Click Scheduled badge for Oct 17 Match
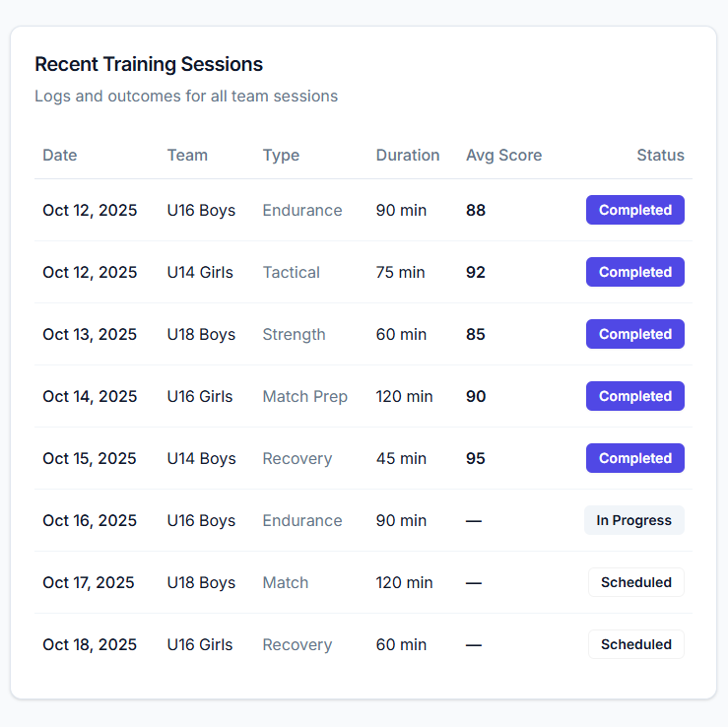728x727 pixels. point(636,582)
